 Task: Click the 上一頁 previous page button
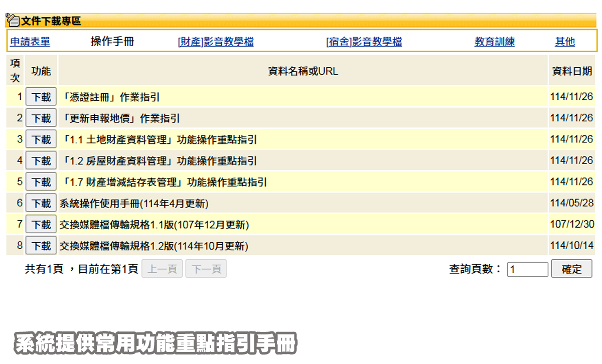[162, 269]
